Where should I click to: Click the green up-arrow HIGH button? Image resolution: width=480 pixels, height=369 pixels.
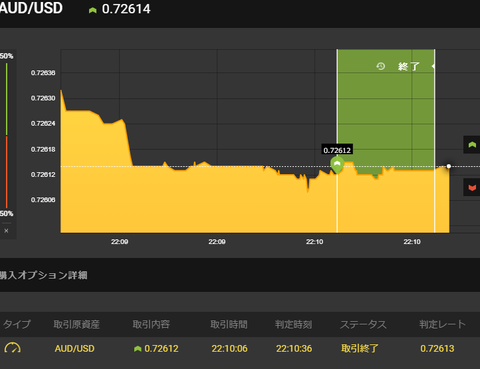472,145
